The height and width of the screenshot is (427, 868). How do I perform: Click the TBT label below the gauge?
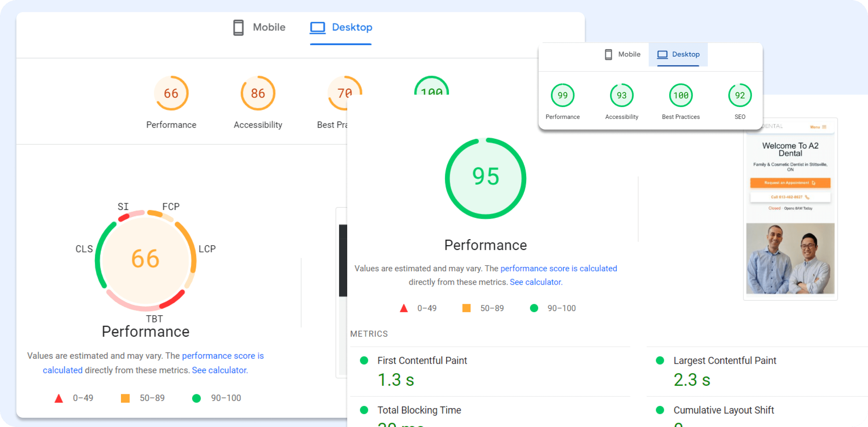tap(154, 319)
